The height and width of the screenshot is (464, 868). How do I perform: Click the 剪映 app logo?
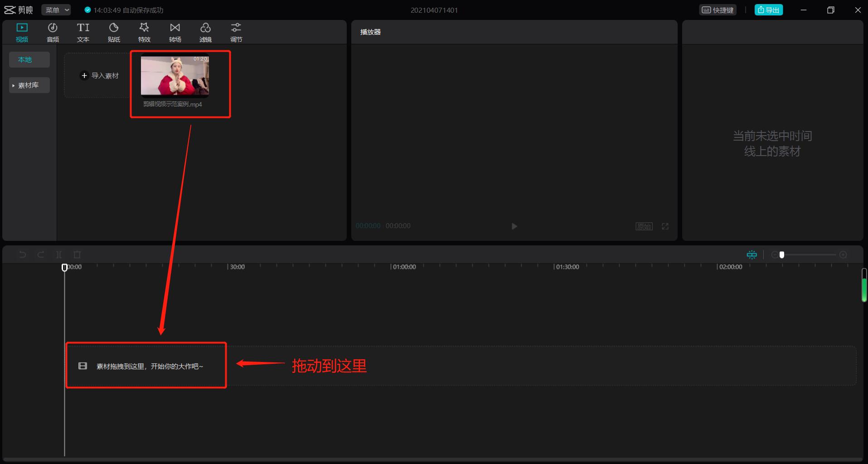coord(19,10)
